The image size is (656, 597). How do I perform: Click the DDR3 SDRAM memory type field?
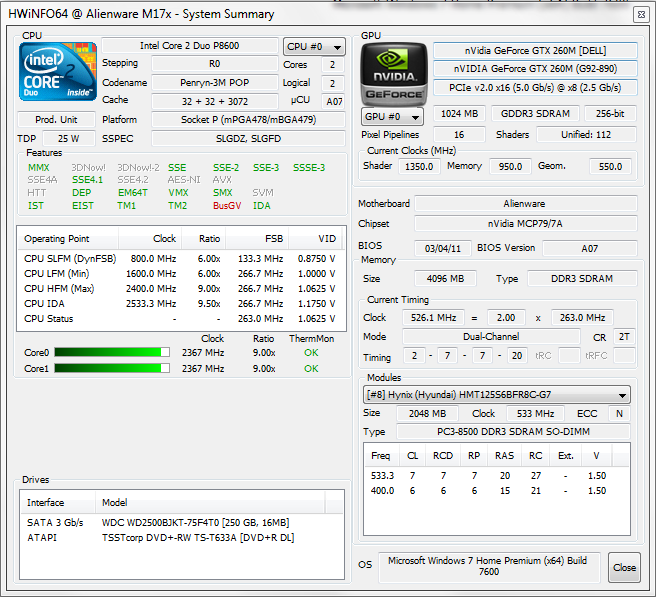coord(582,279)
